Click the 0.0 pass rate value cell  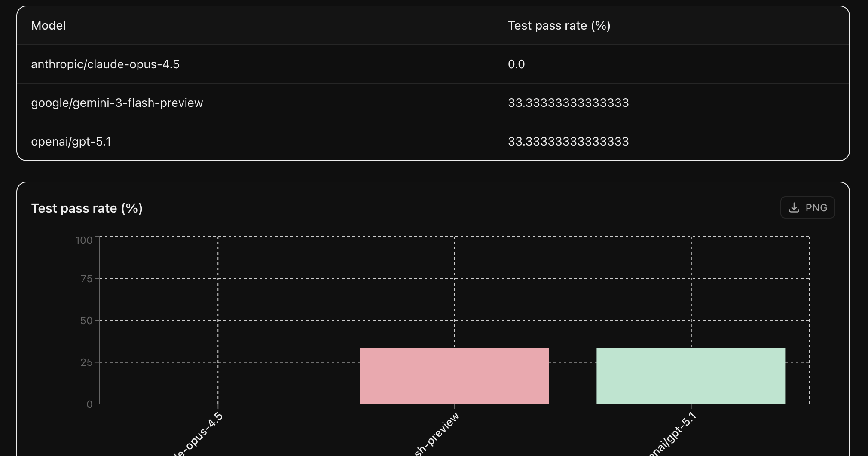coord(516,64)
